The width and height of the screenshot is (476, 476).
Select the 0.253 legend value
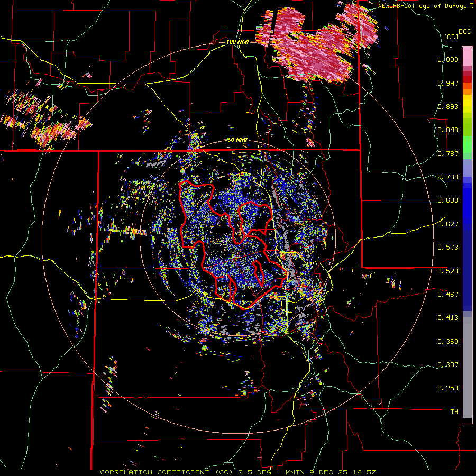click(448, 388)
